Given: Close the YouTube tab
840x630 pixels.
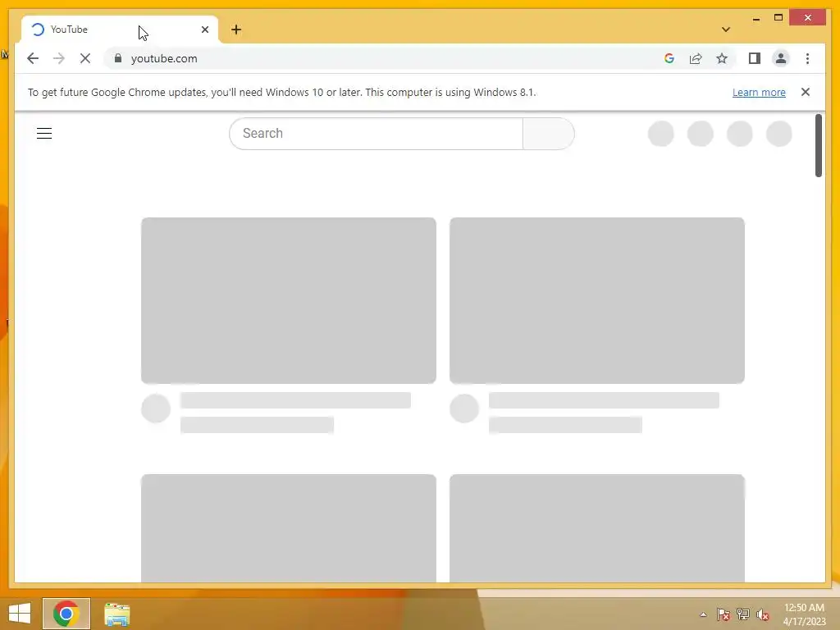Looking at the screenshot, I should coord(204,30).
